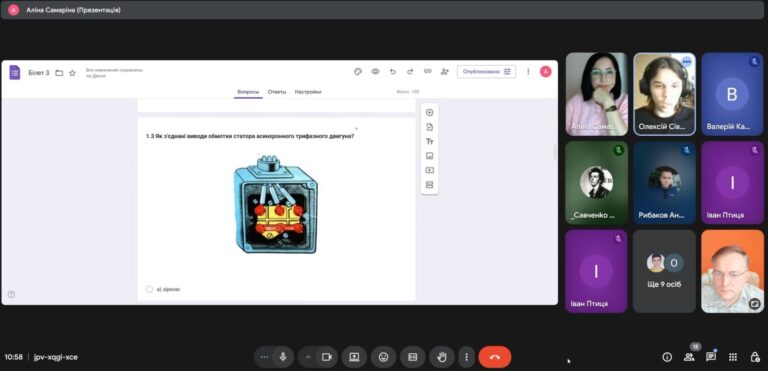Open host controls lock icon

tap(755, 357)
